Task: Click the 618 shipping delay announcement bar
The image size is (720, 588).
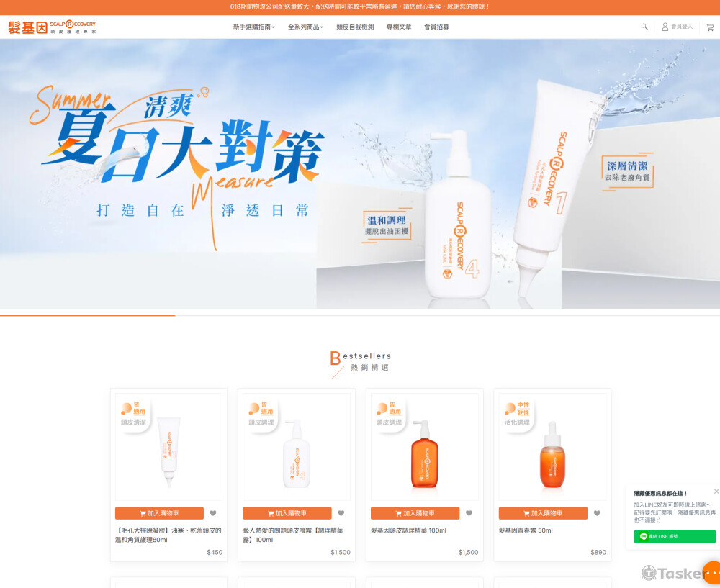Action: point(360,7)
